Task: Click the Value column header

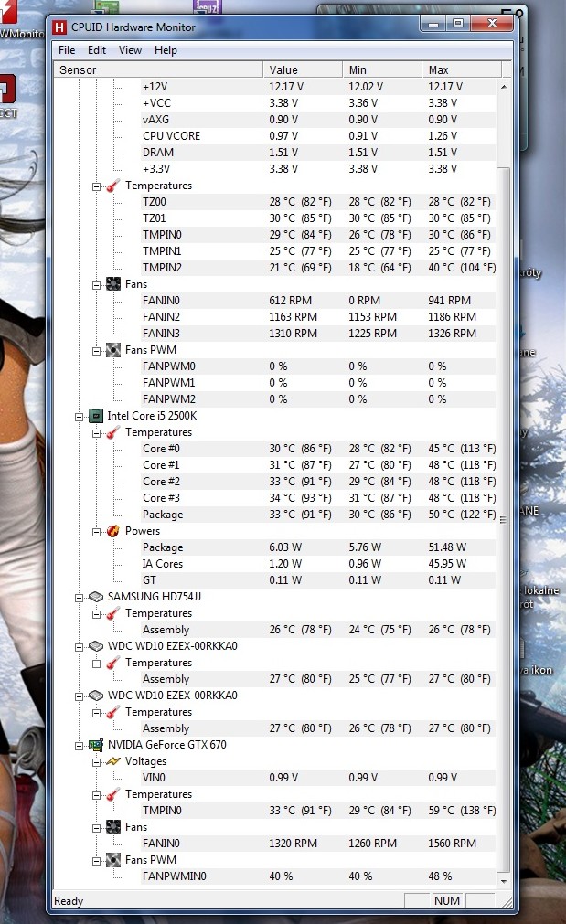Action: [303, 69]
